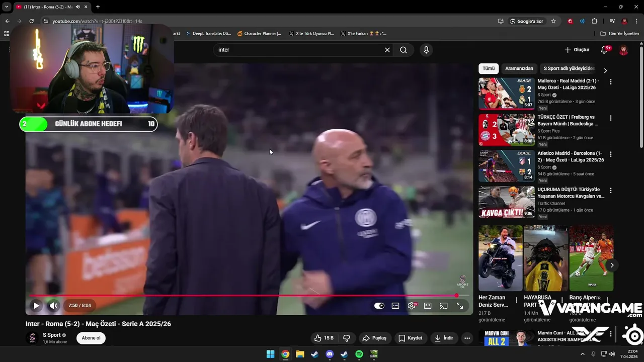Open the Chrome tab search dropdown
The height and width of the screenshot is (362, 644).
pyautogui.click(x=7, y=7)
